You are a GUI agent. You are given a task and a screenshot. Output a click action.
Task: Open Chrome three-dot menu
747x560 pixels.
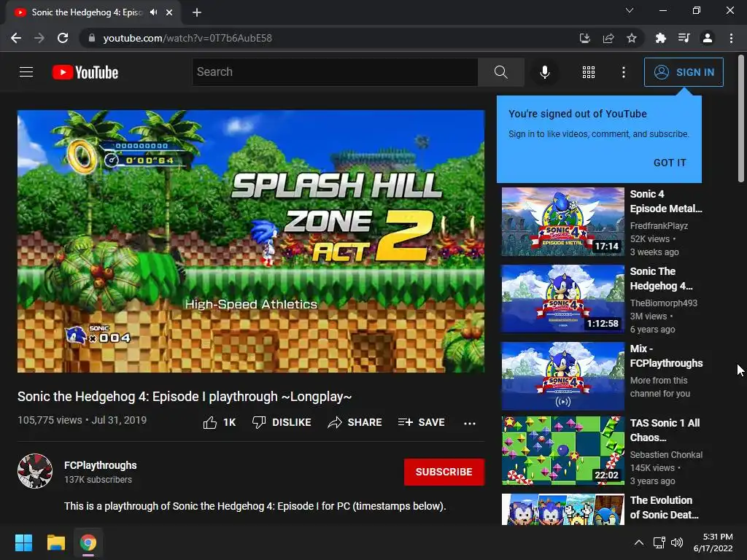[x=731, y=38]
